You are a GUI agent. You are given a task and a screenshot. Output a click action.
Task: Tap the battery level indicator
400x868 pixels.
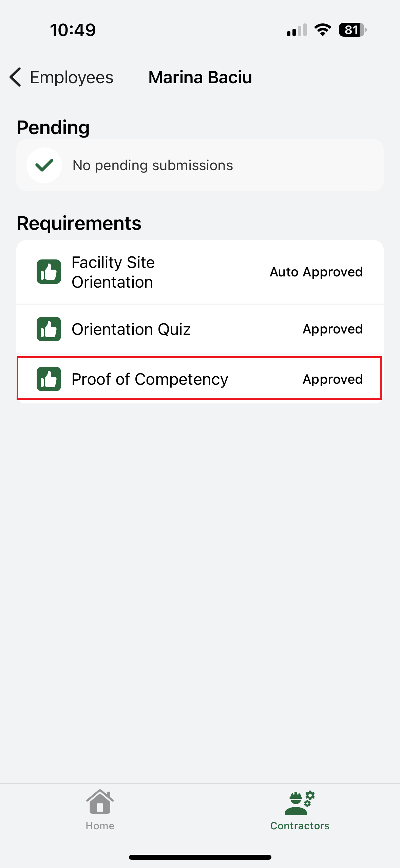(352, 30)
